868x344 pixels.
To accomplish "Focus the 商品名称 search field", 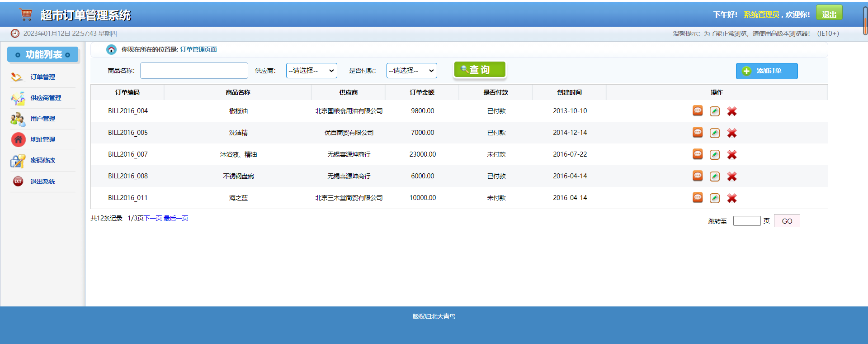I will tap(194, 71).
